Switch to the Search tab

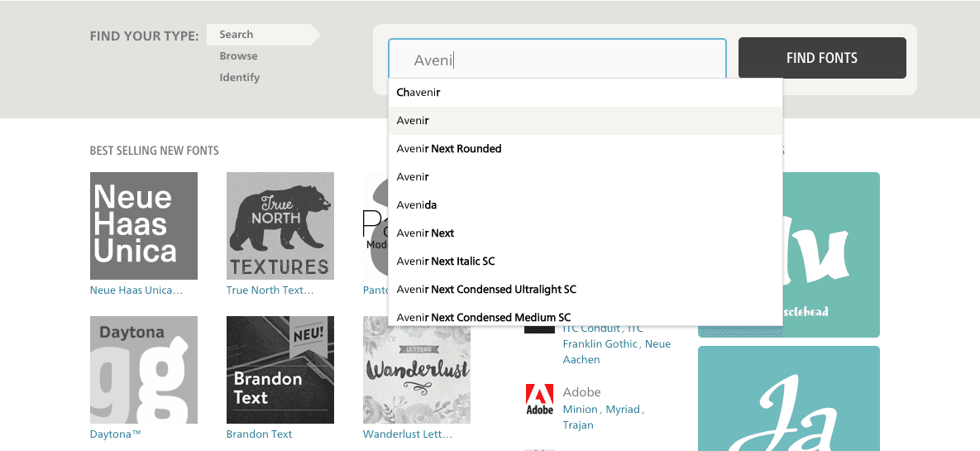[263, 35]
